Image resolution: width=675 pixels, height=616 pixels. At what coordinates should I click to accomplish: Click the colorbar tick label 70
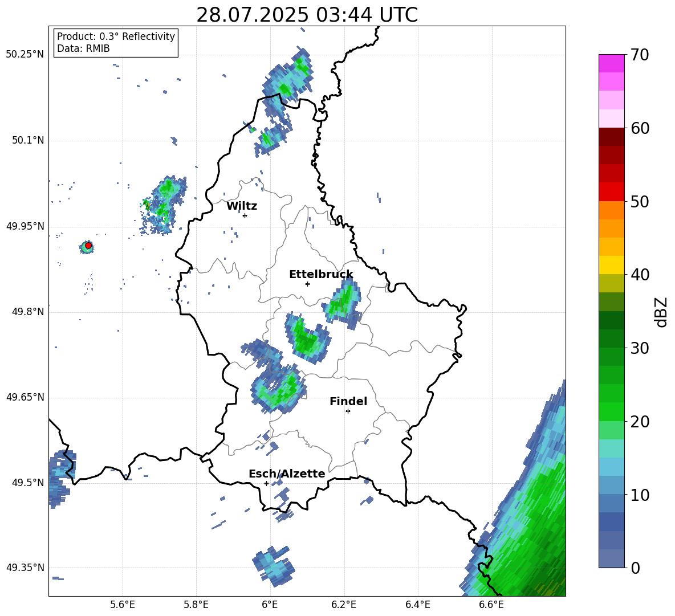640,55
